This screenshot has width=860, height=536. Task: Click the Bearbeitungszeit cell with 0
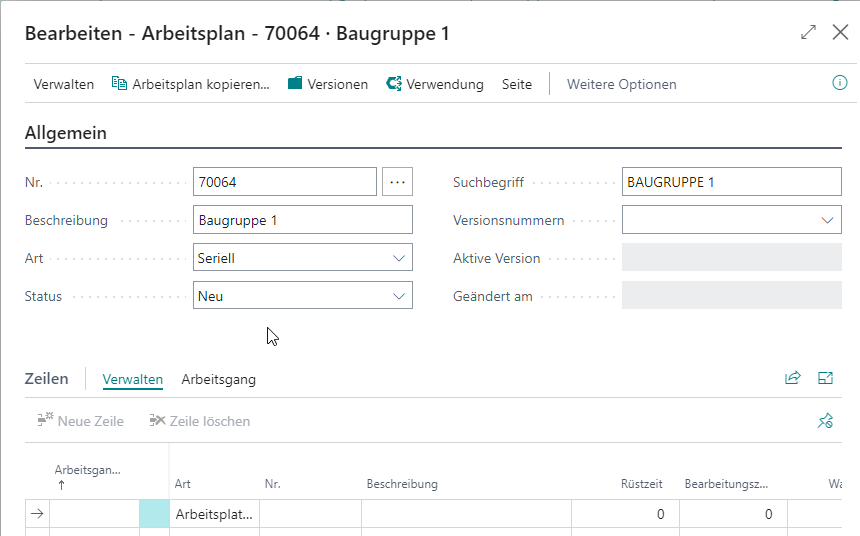pyautogui.click(x=733, y=514)
